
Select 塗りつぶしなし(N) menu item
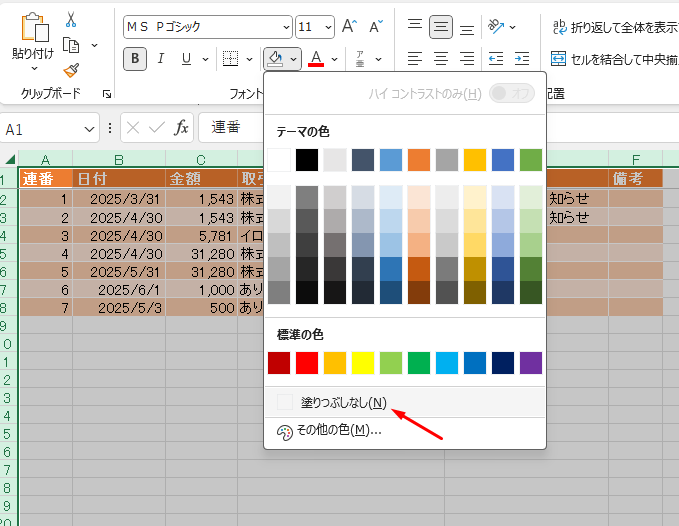tap(404, 402)
